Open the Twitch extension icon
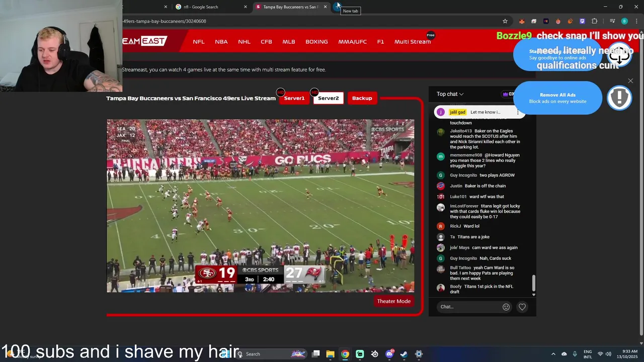The height and width of the screenshot is (362, 644). click(x=582, y=21)
